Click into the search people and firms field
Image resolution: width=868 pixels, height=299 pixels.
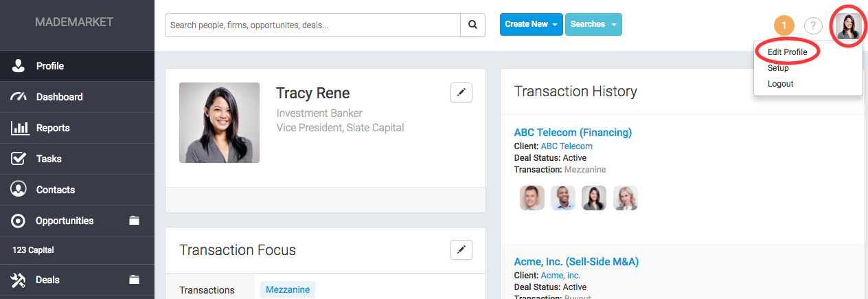(x=312, y=25)
